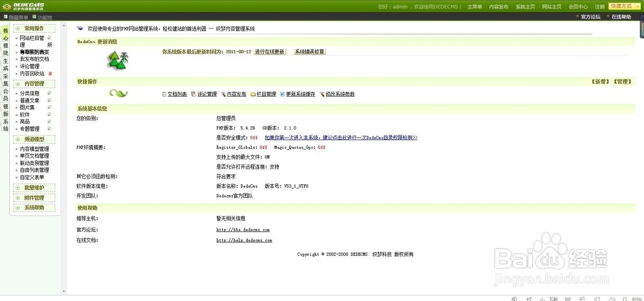
Task: Open 系统主页 from the top bar
Action: coord(526,7)
